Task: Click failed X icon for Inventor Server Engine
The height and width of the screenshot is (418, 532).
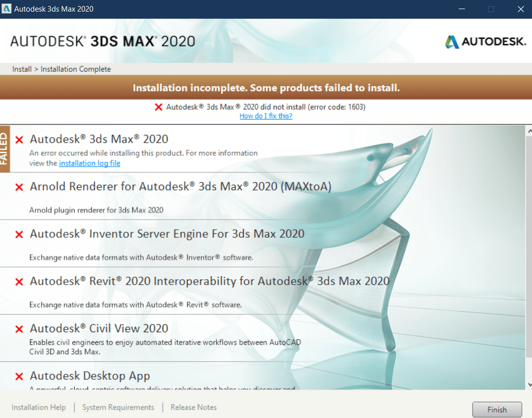Action: pos(19,234)
